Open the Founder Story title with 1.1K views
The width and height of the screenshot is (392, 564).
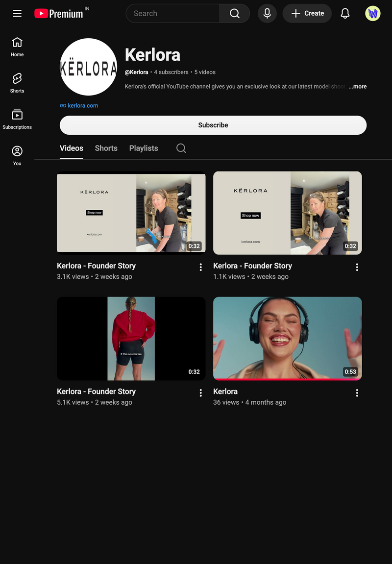[252, 266]
